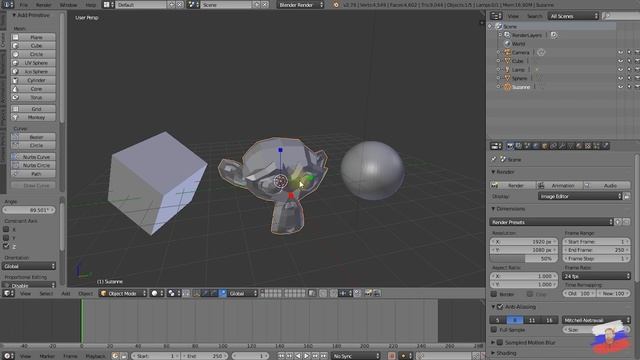This screenshot has width=640, height=360.
Task: Open the timeline editor type selector icon
Action: pos(8,356)
